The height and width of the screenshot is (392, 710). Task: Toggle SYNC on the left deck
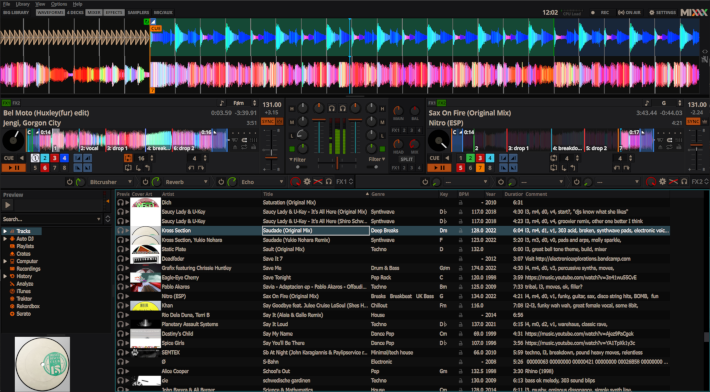(x=268, y=121)
